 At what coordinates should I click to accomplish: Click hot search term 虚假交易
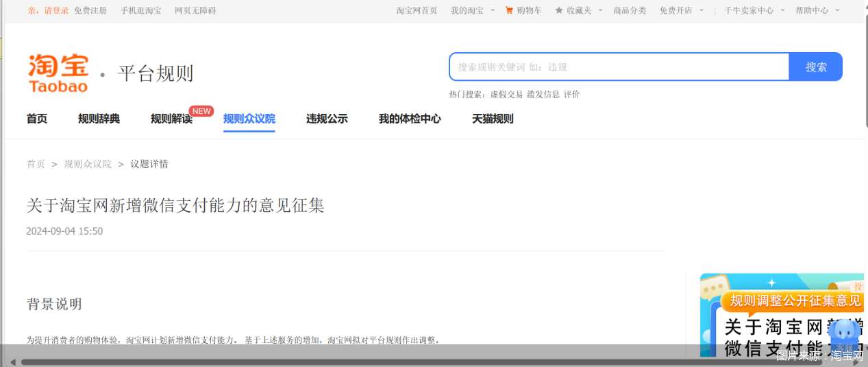click(506, 95)
